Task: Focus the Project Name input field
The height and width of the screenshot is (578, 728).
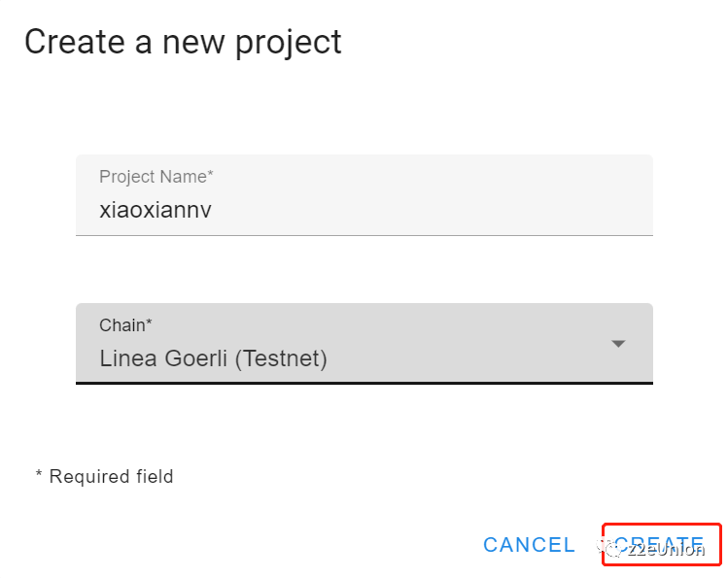Action: pyautogui.click(x=364, y=195)
